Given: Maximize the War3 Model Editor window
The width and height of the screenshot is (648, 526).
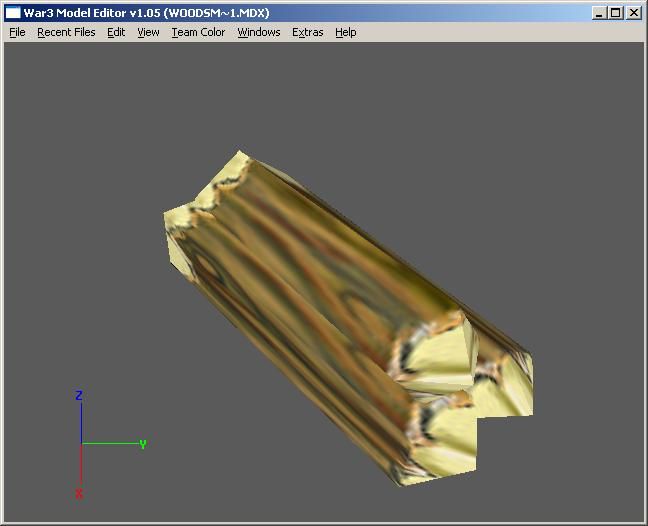Looking at the screenshot, I should click(616, 13).
